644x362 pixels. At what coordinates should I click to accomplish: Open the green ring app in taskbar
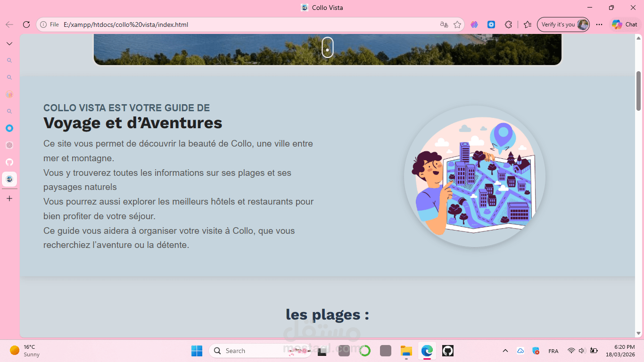pos(365,351)
